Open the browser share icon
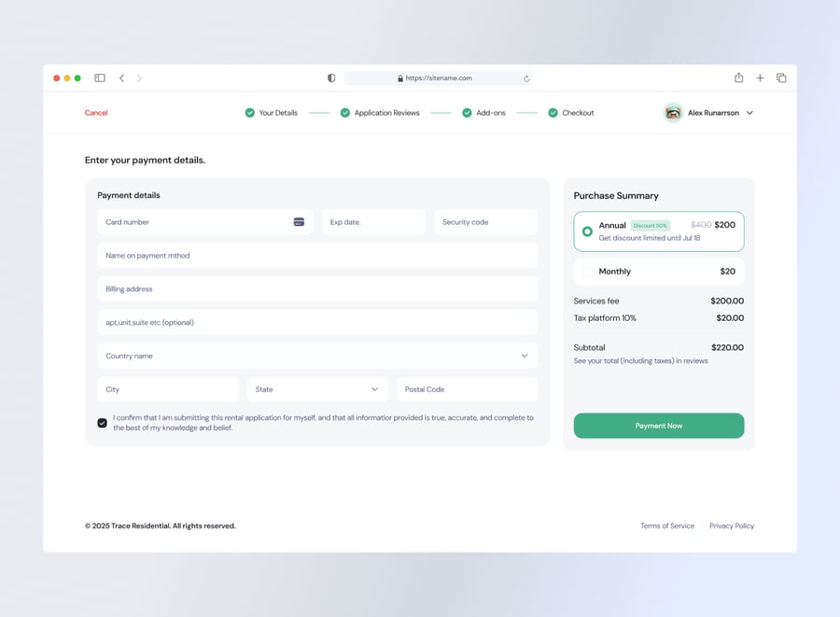The height and width of the screenshot is (617, 840). [738, 78]
